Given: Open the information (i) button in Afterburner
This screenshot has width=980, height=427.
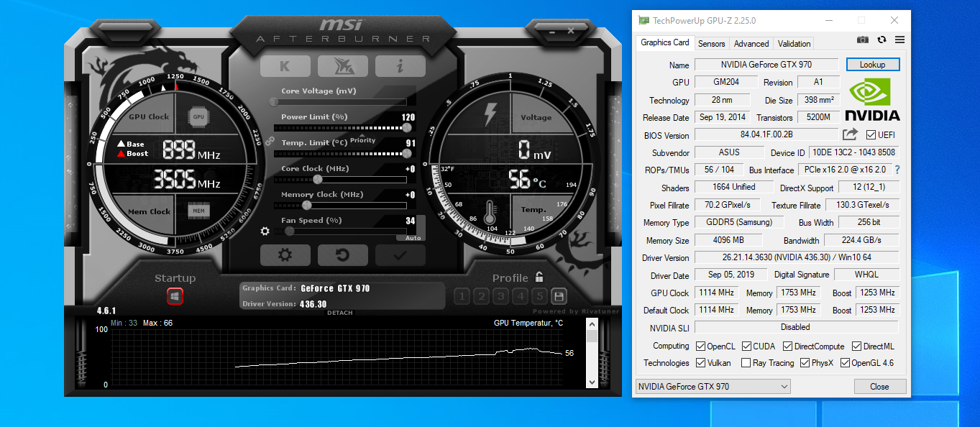Looking at the screenshot, I should (x=400, y=66).
